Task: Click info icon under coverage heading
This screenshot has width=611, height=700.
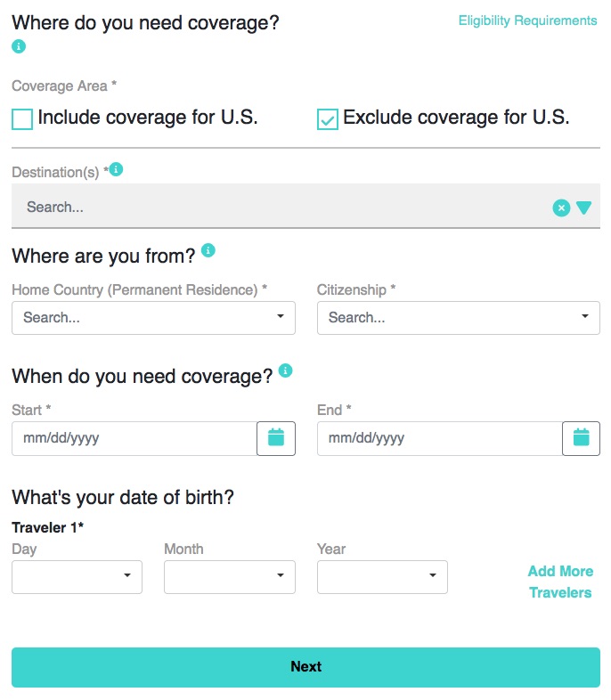Action: (19, 46)
